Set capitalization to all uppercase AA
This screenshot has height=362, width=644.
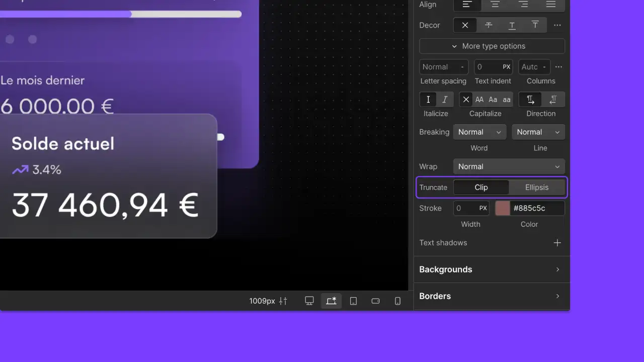tap(479, 100)
